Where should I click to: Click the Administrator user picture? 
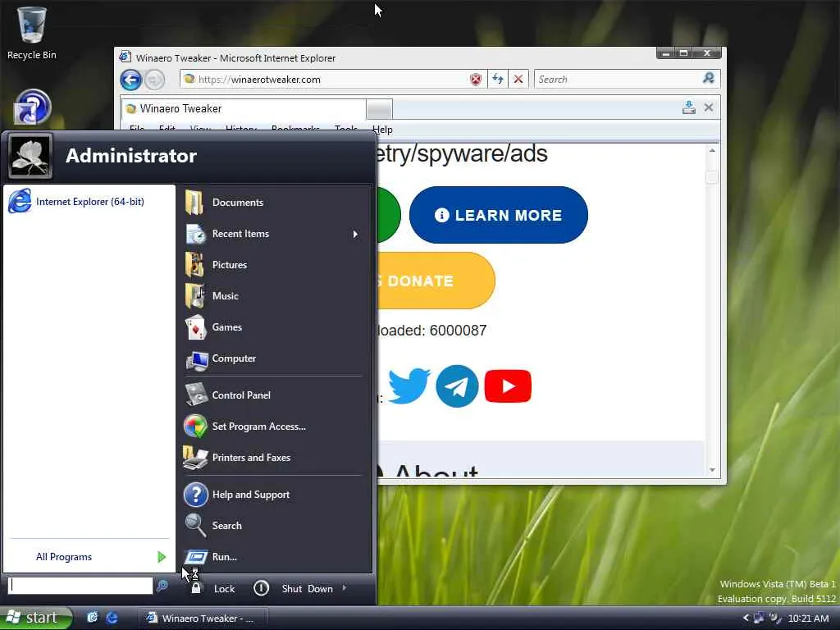[30, 156]
